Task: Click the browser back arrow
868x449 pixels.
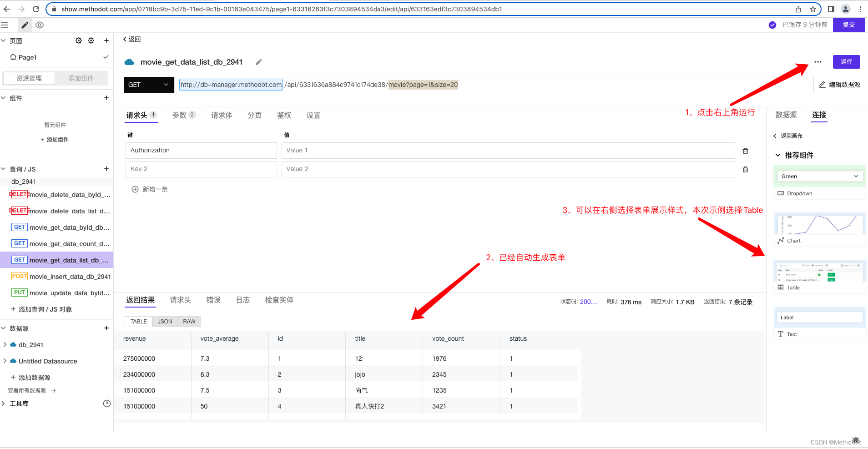Action: coord(7,9)
